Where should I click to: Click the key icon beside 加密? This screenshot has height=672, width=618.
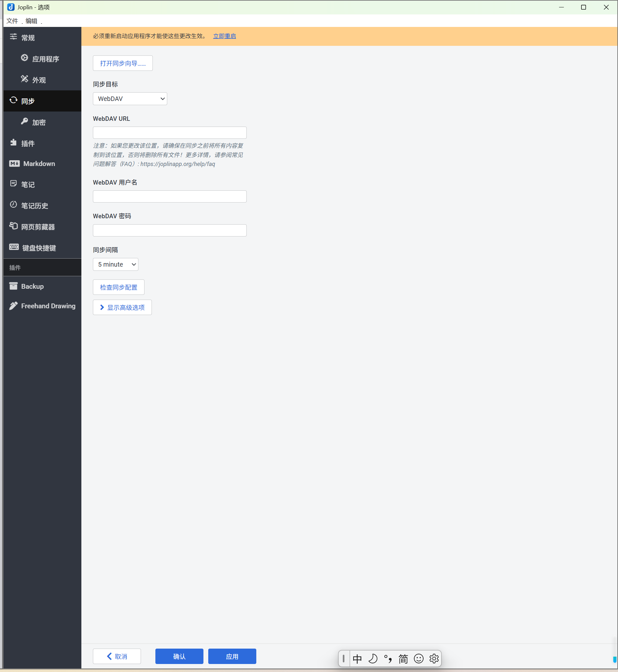point(24,121)
